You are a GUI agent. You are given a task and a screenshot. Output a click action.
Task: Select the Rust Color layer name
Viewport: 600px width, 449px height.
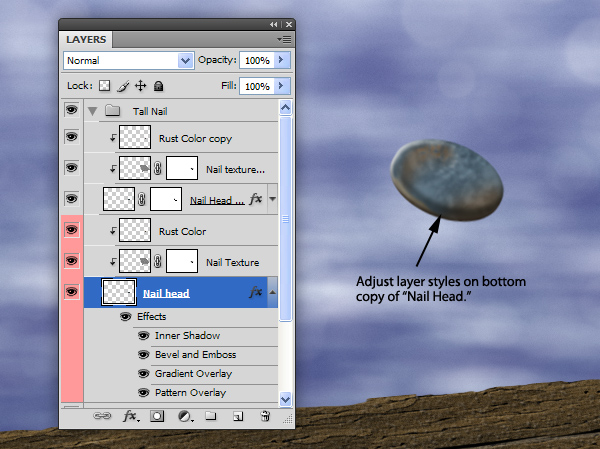click(183, 231)
